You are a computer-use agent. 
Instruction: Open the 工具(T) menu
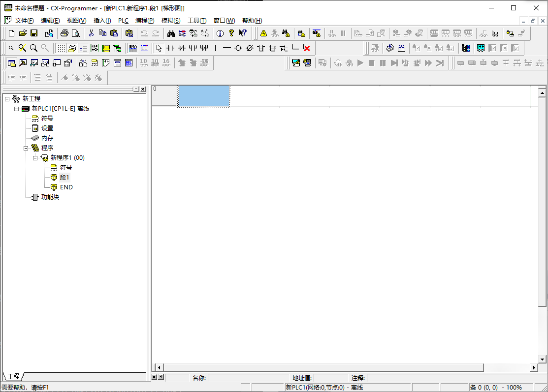[197, 21]
